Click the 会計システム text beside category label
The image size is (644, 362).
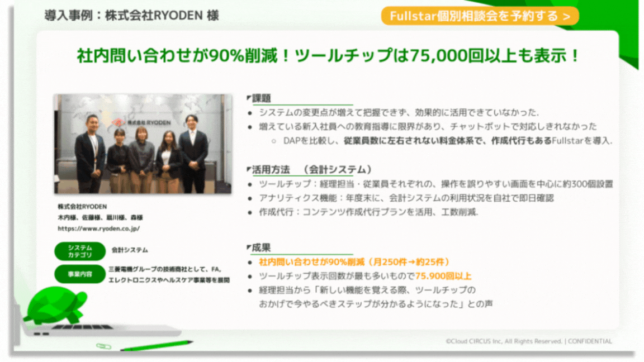130,250
